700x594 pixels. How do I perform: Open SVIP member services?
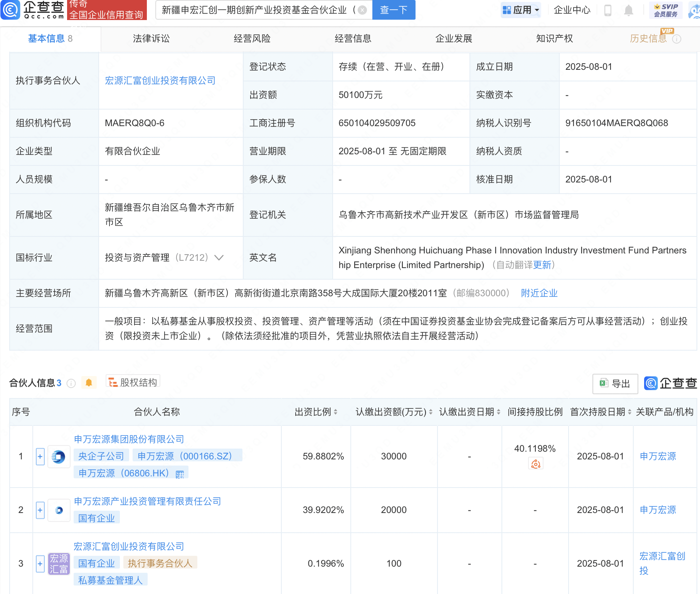click(x=666, y=10)
